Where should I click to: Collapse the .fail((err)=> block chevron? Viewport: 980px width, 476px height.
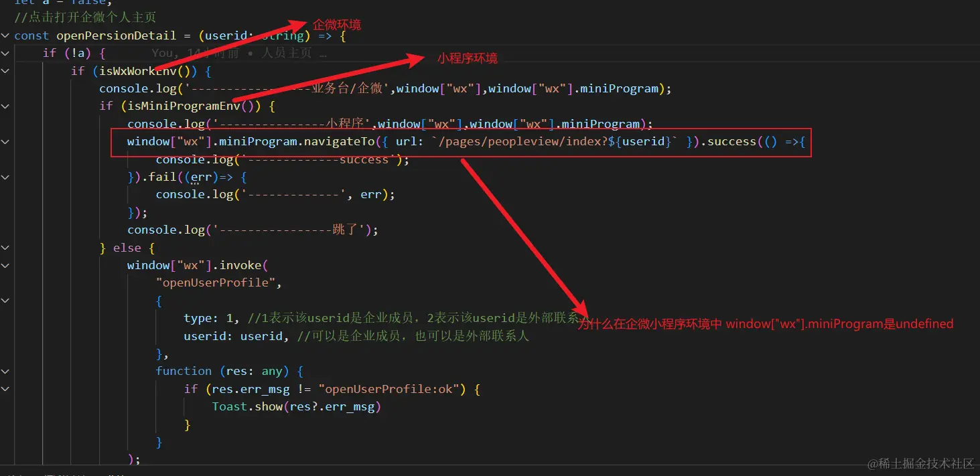tap(5, 177)
